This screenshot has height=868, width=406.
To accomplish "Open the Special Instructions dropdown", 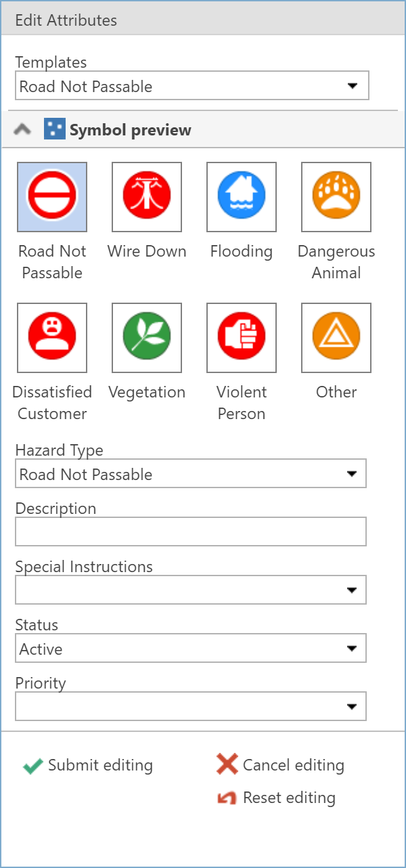I will pyautogui.click(x=353, y=590).
